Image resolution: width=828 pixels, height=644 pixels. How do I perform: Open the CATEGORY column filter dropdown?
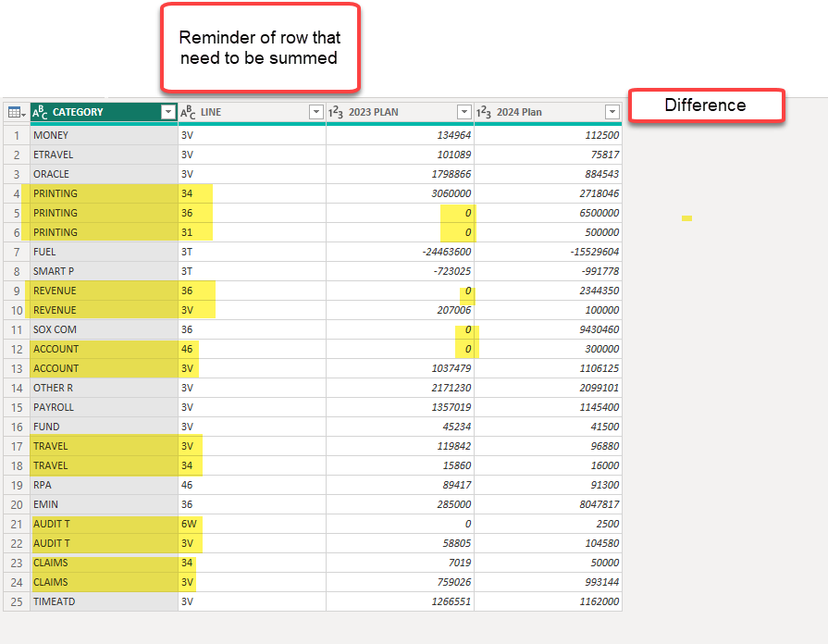point(168,112)
